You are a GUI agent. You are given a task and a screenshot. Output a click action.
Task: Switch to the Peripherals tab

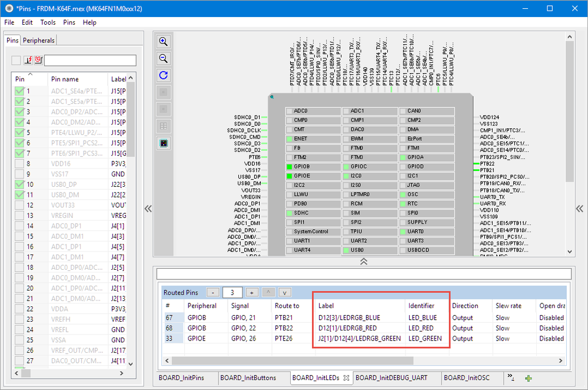click(39, 40)
